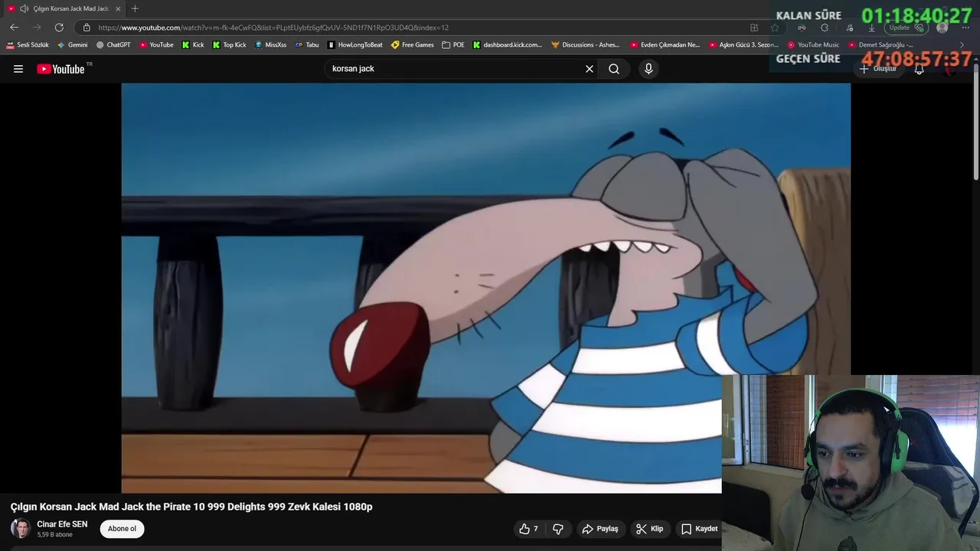Open the glasses-shaped extension icon in toolbar
980x551 pixels.
pyautogui.click(x=802, y=28)
